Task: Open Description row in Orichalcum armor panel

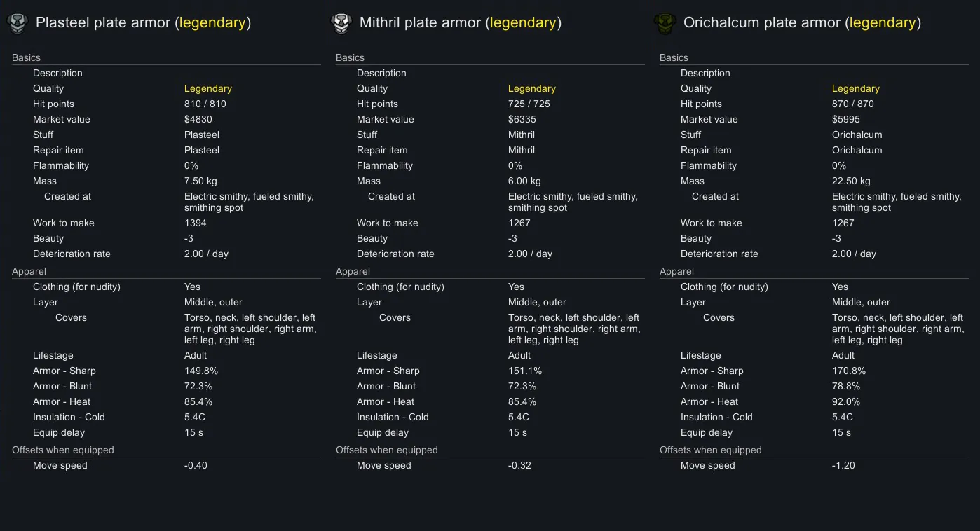Action: tap(705, 73)
